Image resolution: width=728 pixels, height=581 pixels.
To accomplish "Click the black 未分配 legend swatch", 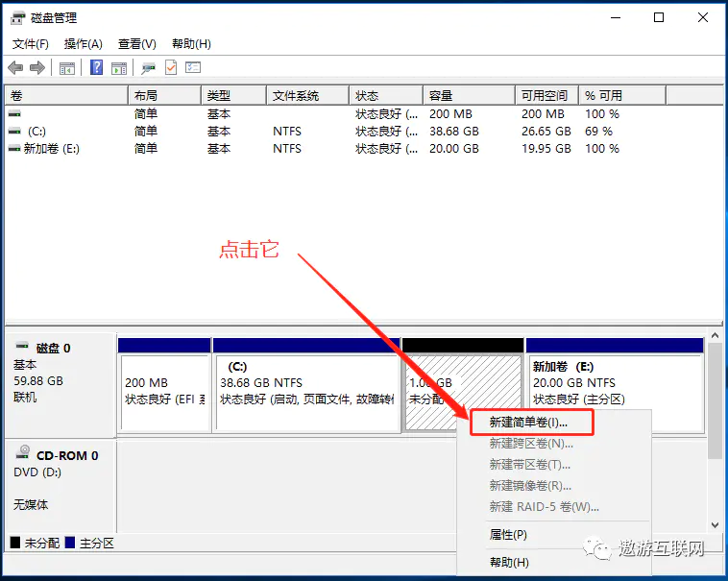I will (x=15, y=543).
